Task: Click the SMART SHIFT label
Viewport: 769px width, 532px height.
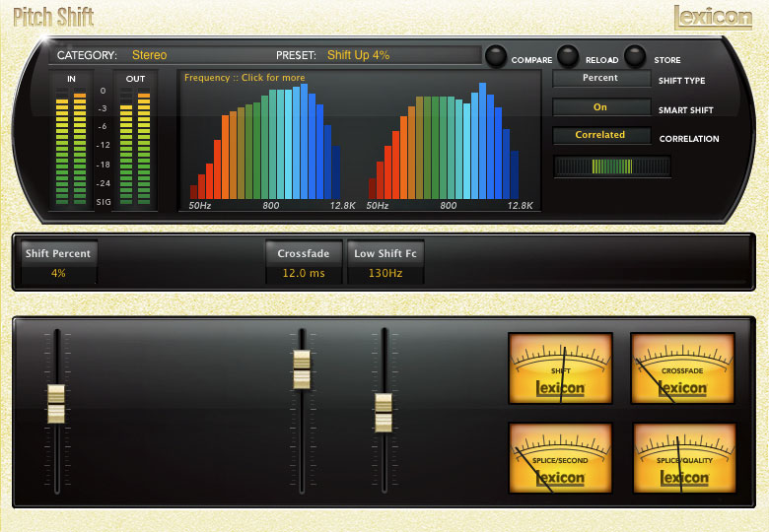Action: point(685,110)
